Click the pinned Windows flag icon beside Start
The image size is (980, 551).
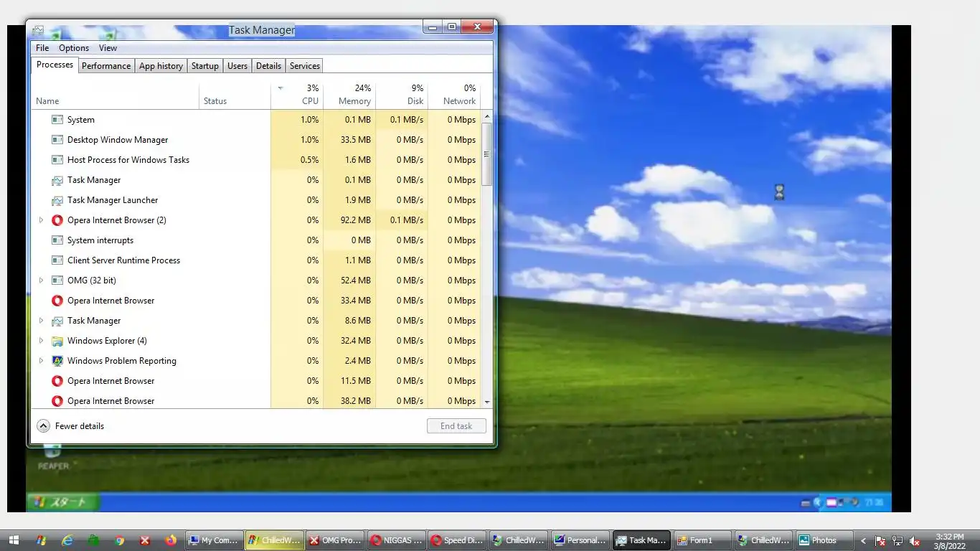(41, 540)
